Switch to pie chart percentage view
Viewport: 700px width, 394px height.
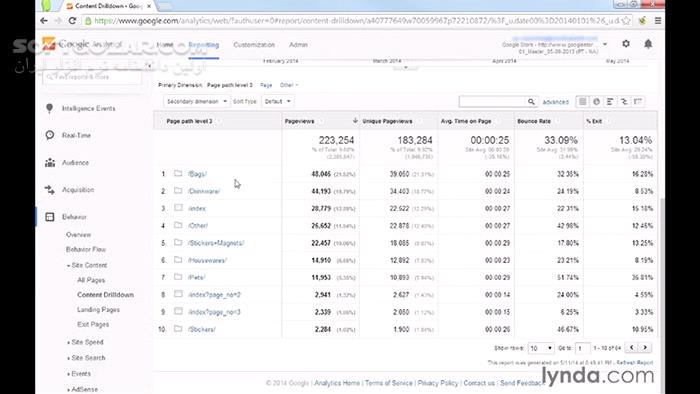[596, 102]
